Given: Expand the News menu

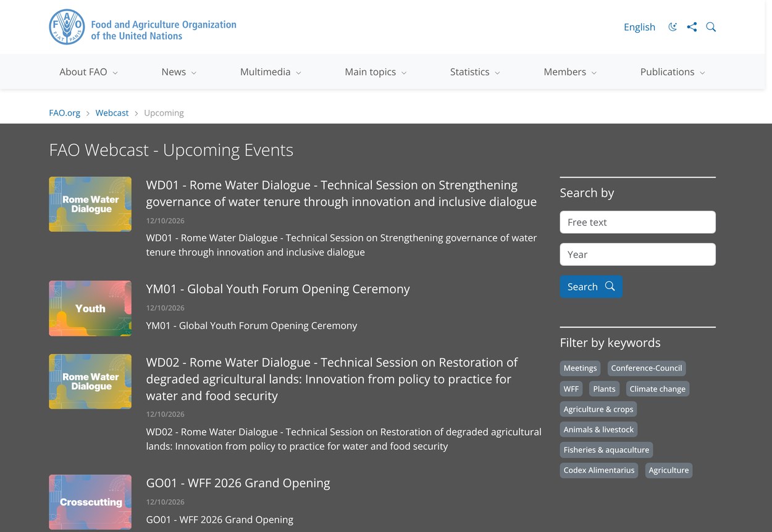Looking at the screenshot, I should [178, 72].
